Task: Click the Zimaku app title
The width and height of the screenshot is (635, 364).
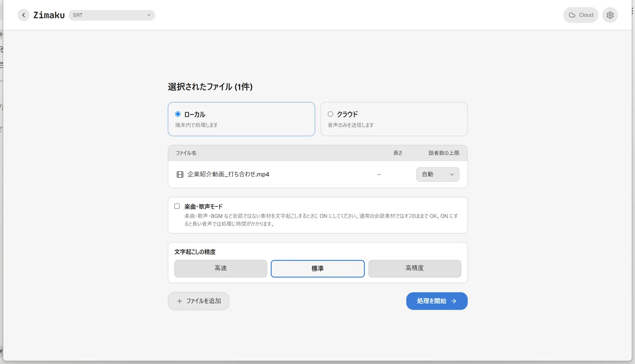Action: [49, 15]
